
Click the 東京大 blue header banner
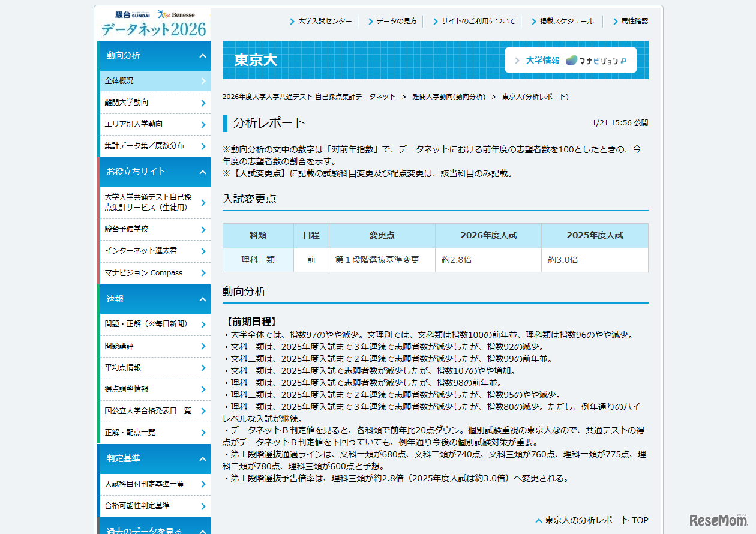360,60
